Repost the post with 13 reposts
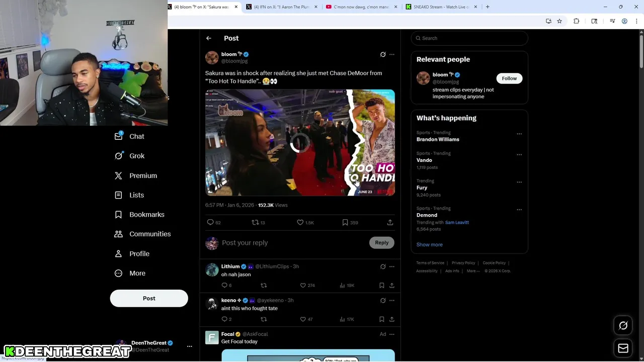This screenshot has width=644, height=362. click(x=258, y=222)
